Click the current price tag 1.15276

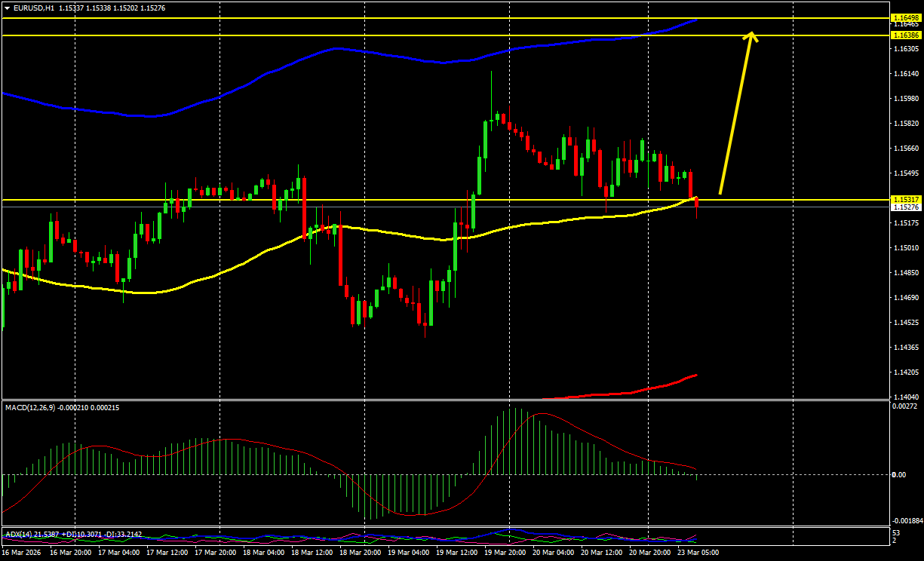[x=905, y=207]
